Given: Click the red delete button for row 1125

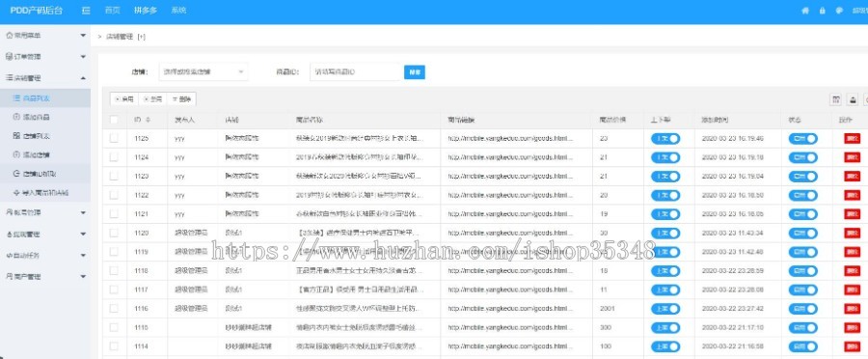Looking at the screenshot, I should pyautogui.click(x=852, y=139).
